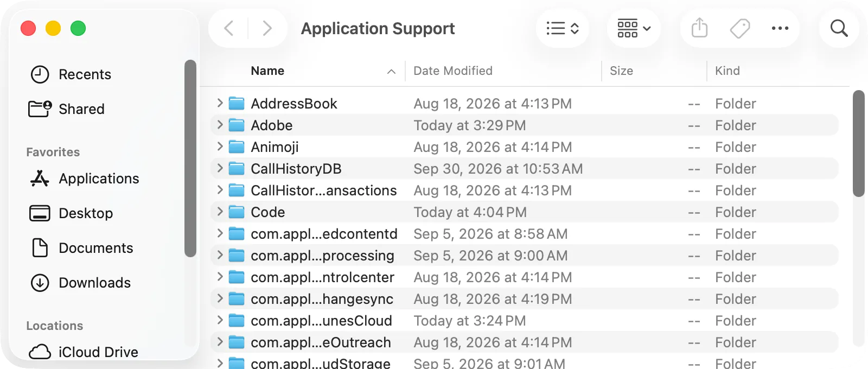Go back with the left chevron button
The image size is (868, 369).
point(229,28)
